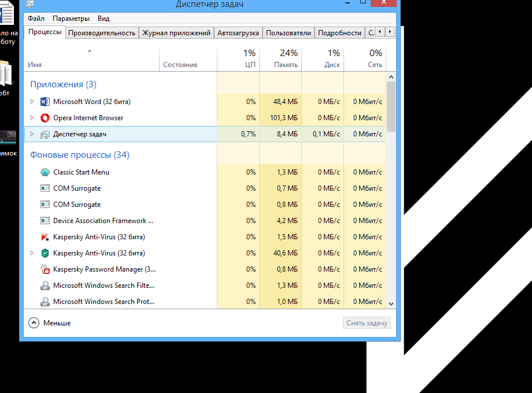Sort by the Сеть column header

(x=365, y=60)
